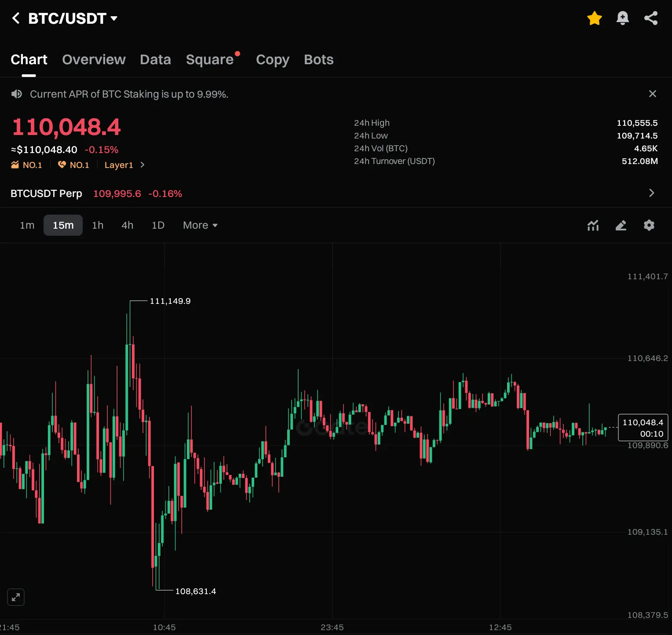Expand the chart to fullscreen

(x=16, y=597)
